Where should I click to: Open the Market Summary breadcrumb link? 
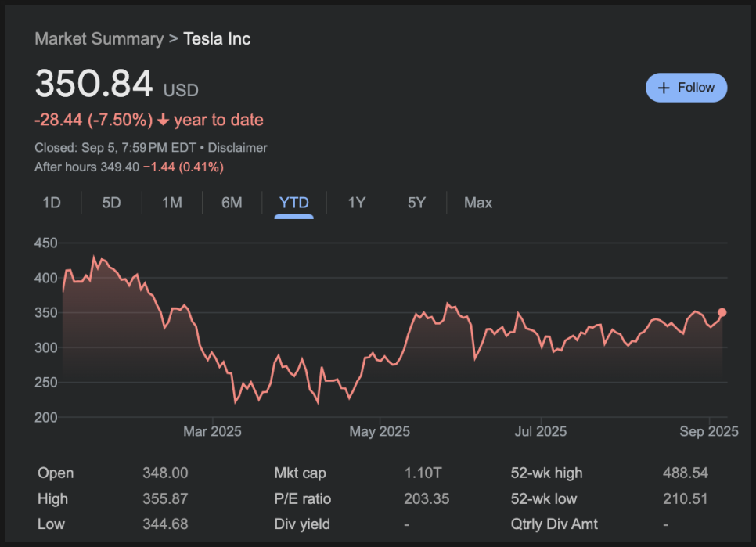(99, 38)
